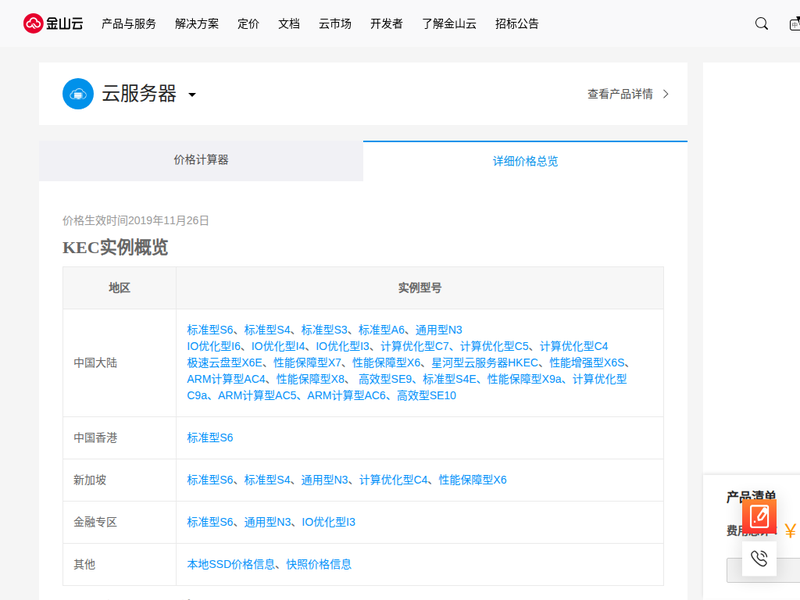This screenshot has height=600, width=800.
Task: Click the 实例型号 column header
Action: pyautogui.click(x=419, y=288)
